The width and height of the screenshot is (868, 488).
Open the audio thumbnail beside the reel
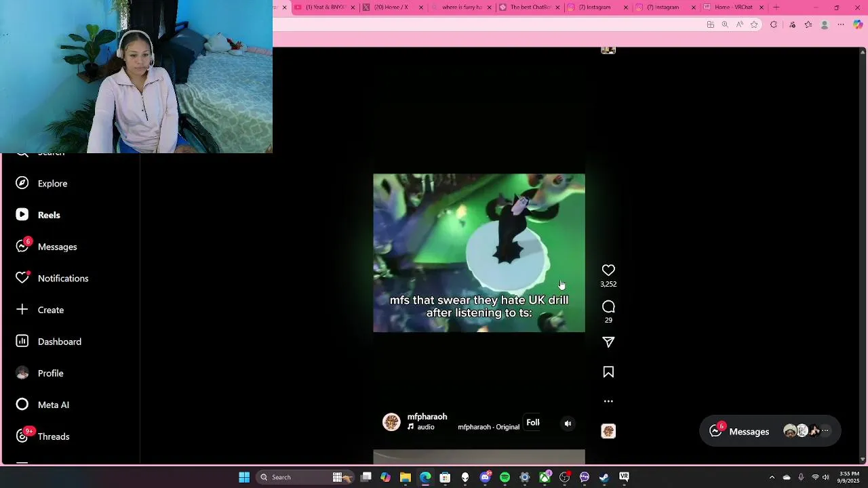[608, 431]
